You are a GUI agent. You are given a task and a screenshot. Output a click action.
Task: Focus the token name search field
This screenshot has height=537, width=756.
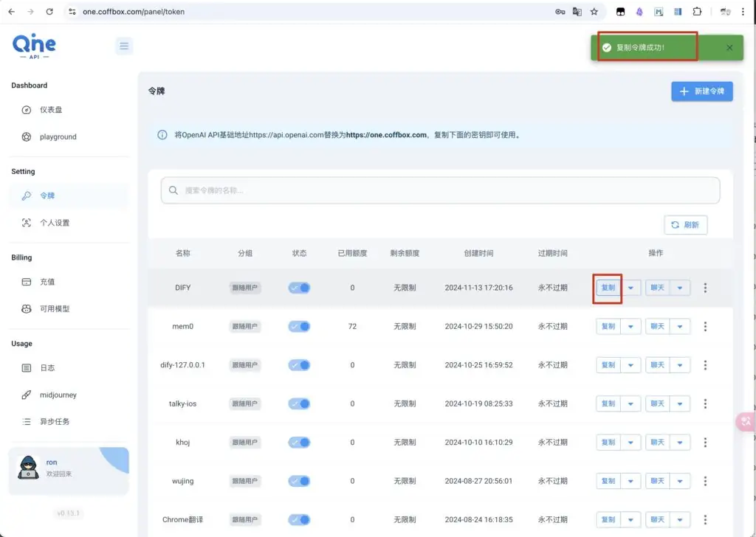(x=440, y=190)
